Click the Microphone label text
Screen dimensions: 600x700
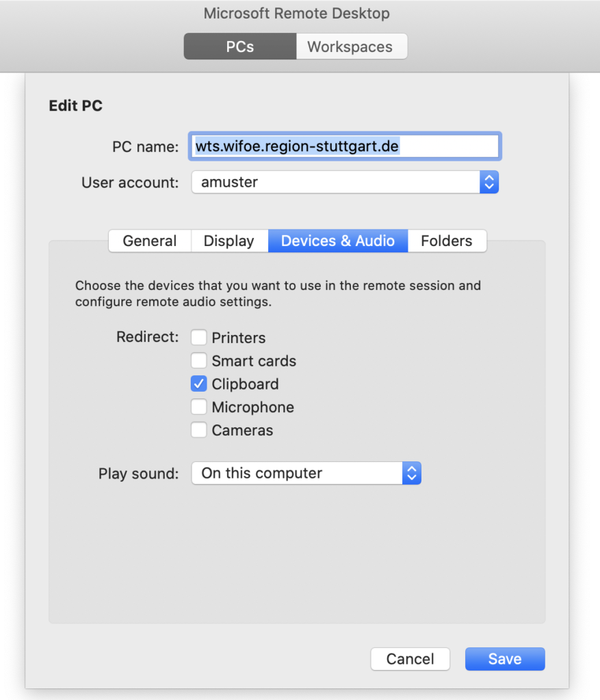pyautogui.click(x=252, y=407)
